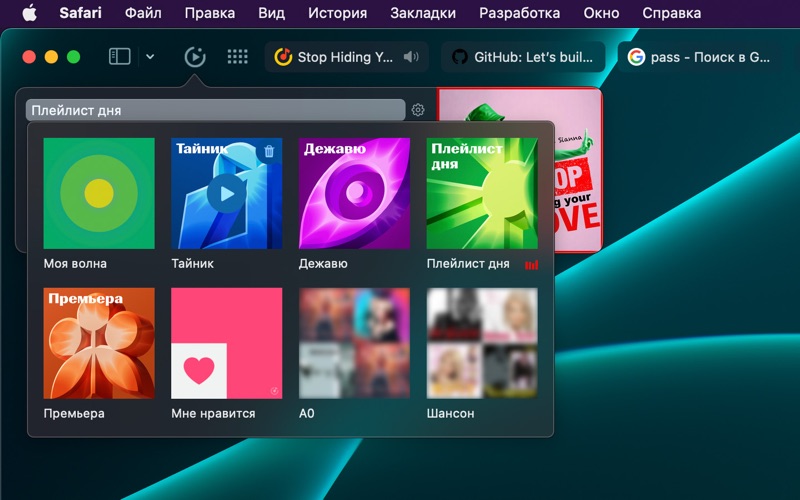The image size is (800, 500).
Task: Open the Окно menu
Action: pyautogui.click(x=601, y=13)
